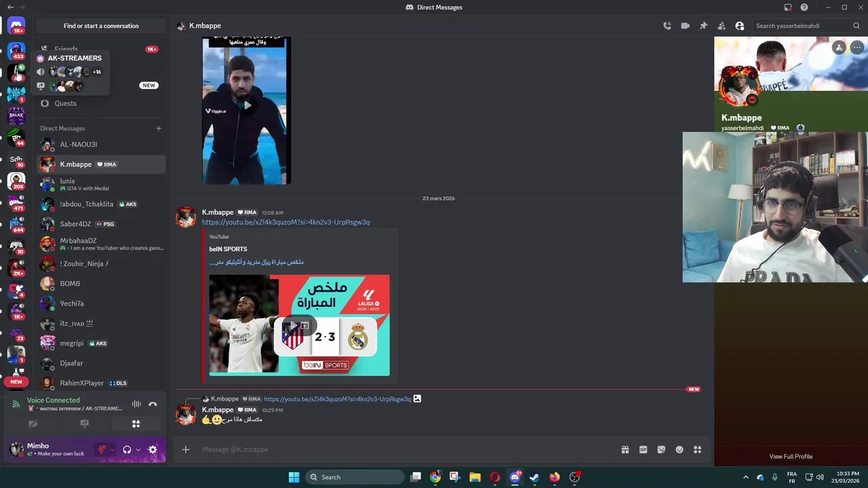This screenshot has width=868, height=488.
Task: Open Discord inbox icon in title bar
Action: tap(788, 7)
